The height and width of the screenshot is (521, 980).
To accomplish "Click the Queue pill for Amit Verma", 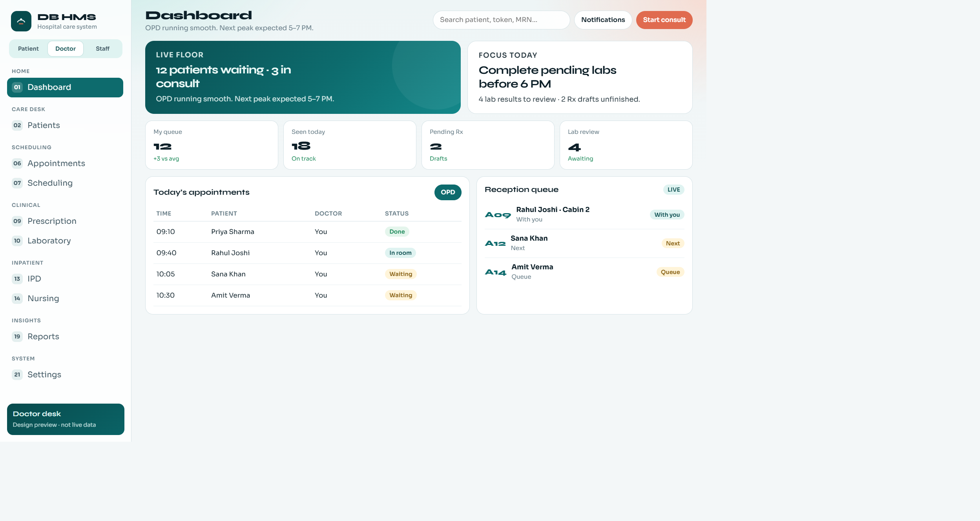I will coord(670,272).
